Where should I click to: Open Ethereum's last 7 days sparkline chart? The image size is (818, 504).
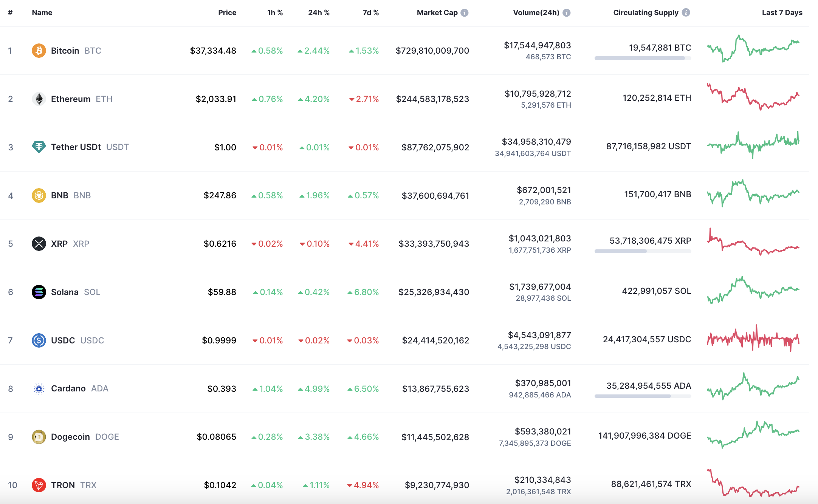753,97
